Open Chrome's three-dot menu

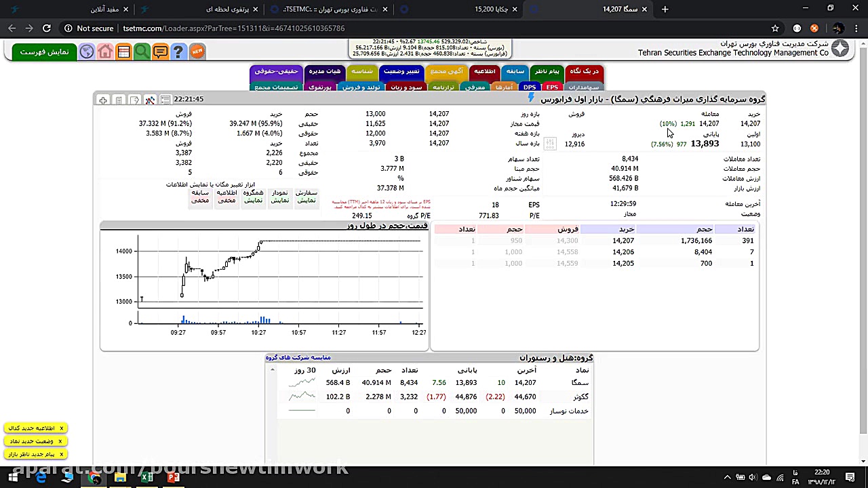(x=855, y=28)
